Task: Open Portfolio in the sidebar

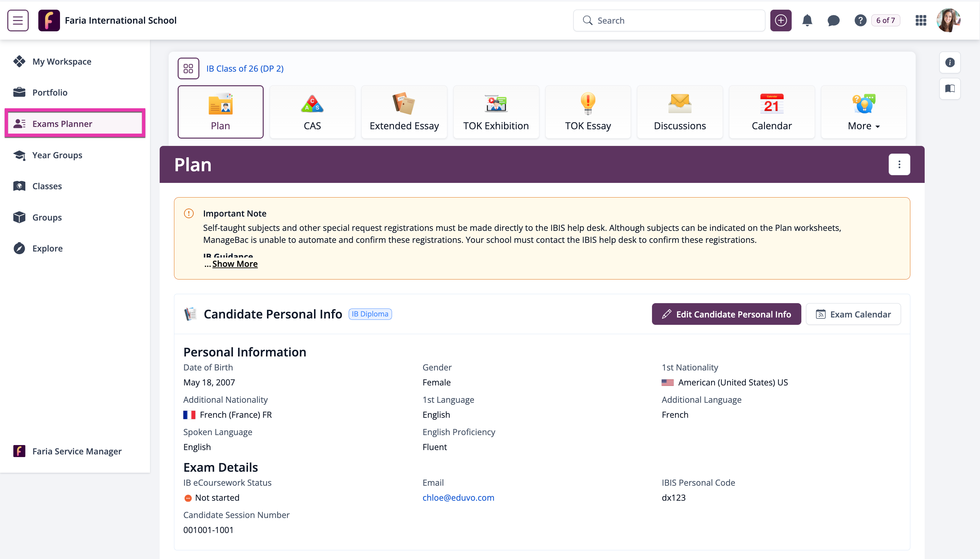Action: pyautogui.click(x=50, y=93)
